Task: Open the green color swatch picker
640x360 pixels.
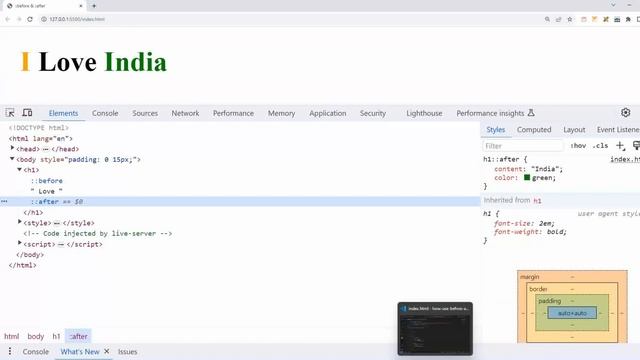Action: tap(527, 178)
